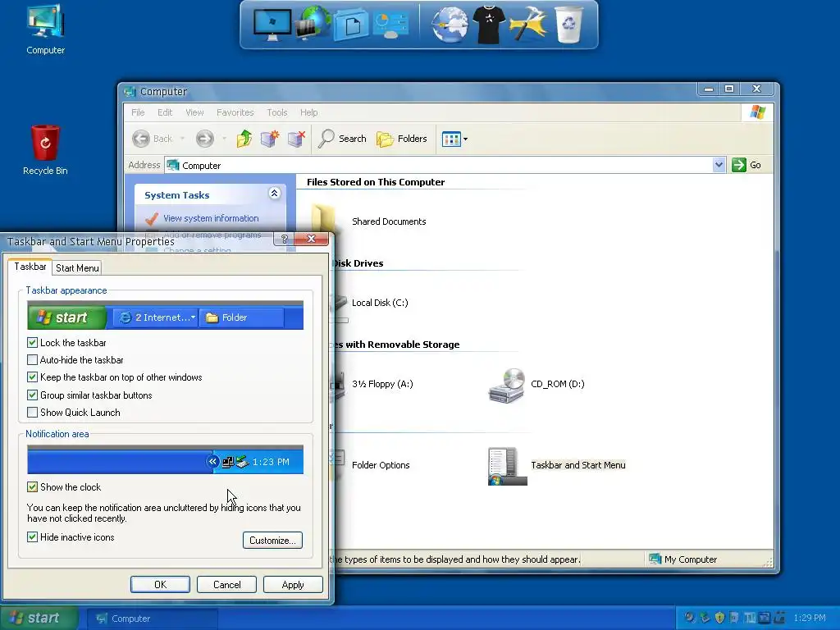This screenshot has height=630, width=840.
Task: Enable Auto-hide the taskbar
Action: tap(32, 360)
